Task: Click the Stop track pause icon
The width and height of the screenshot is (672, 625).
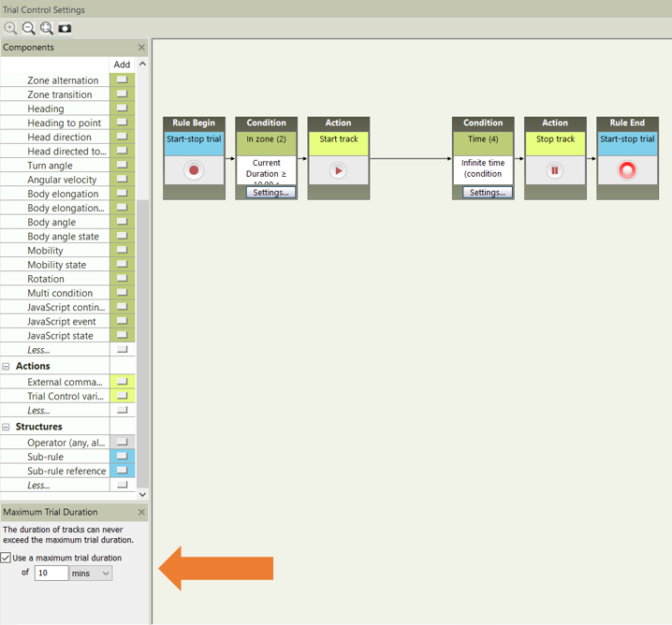Action: pyautogui.click(x=555, y=170)
